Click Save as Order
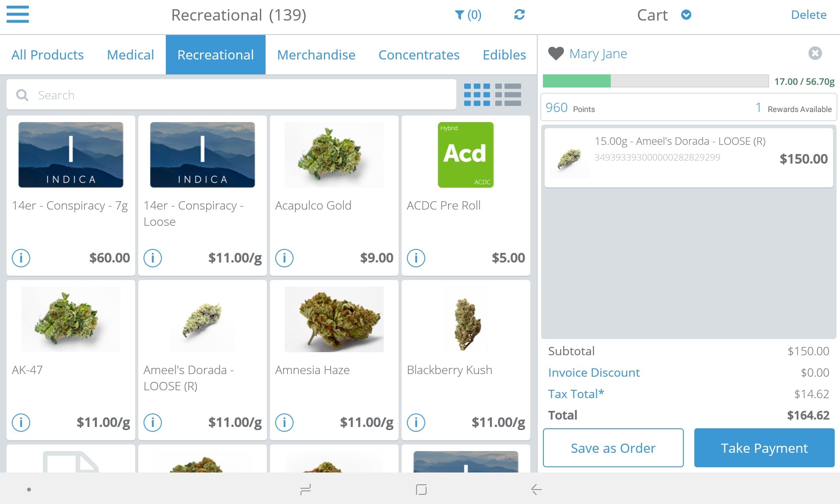840x504 pixels. click(x=613, y=448)
